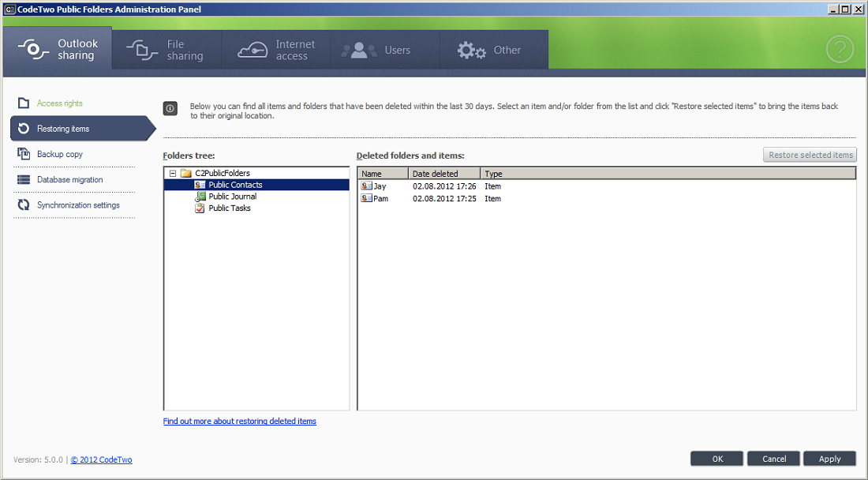Viewport: 868px width, 480px height.
Task: Click date 02.08.2012 17:26 in the list
Action: coord(444,186)
